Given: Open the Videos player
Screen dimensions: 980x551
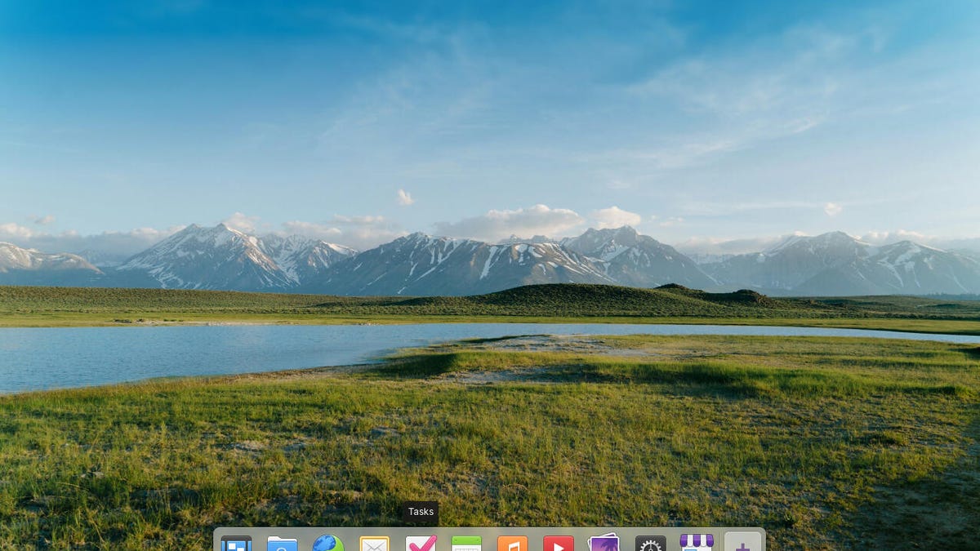Looking at the screenshot, I should click(559, 541).
